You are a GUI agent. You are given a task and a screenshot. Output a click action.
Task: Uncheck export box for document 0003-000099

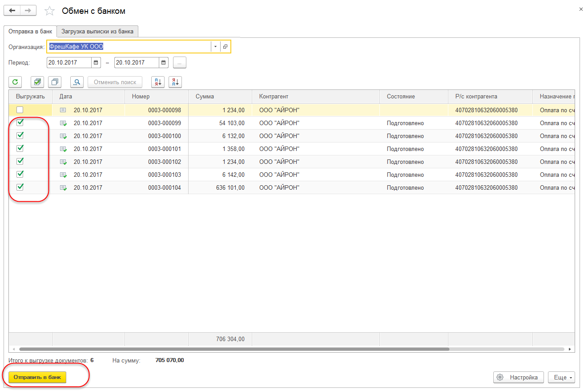20,123
